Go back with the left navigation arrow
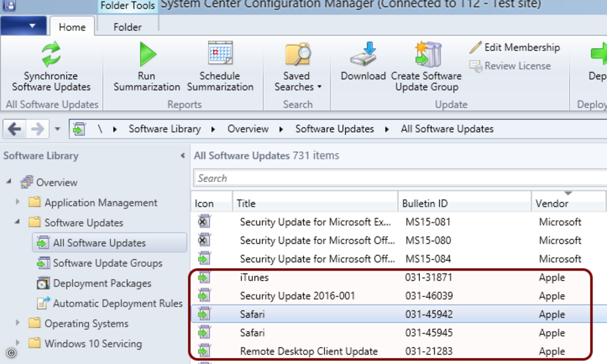The width and height of the screenshot is (607, 364). point(14,129)
